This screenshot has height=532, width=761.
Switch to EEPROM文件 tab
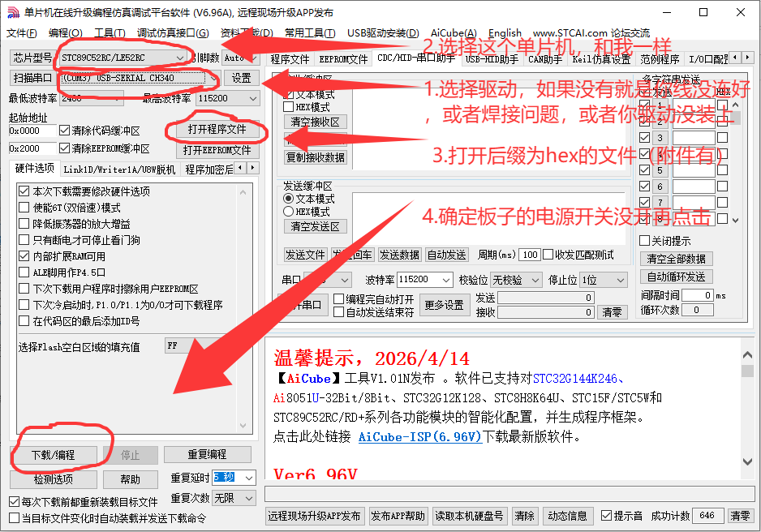tap(344, 59)
